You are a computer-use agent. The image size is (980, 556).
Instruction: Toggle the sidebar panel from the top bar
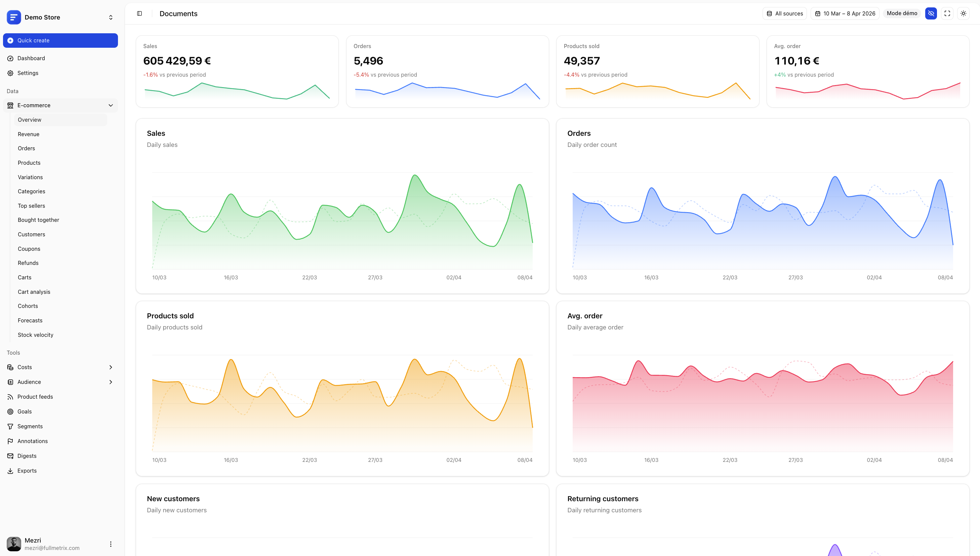(x=139, y=13)
